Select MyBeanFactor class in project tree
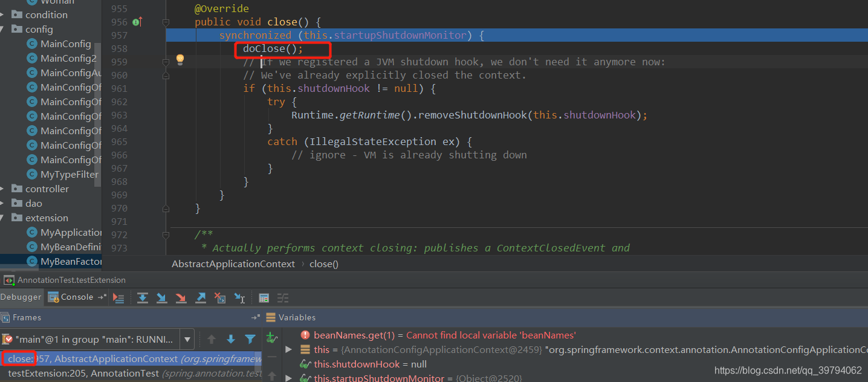 71,261
